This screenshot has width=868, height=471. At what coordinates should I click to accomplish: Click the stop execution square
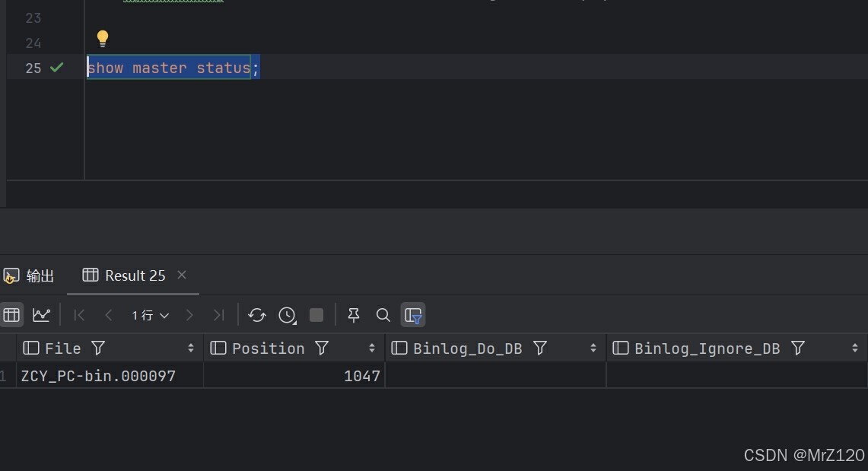tap(316, 315)
